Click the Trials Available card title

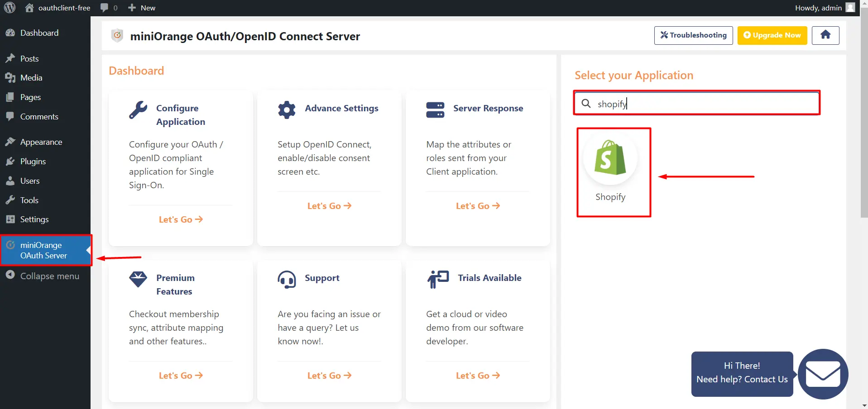[x=489, y=278]
